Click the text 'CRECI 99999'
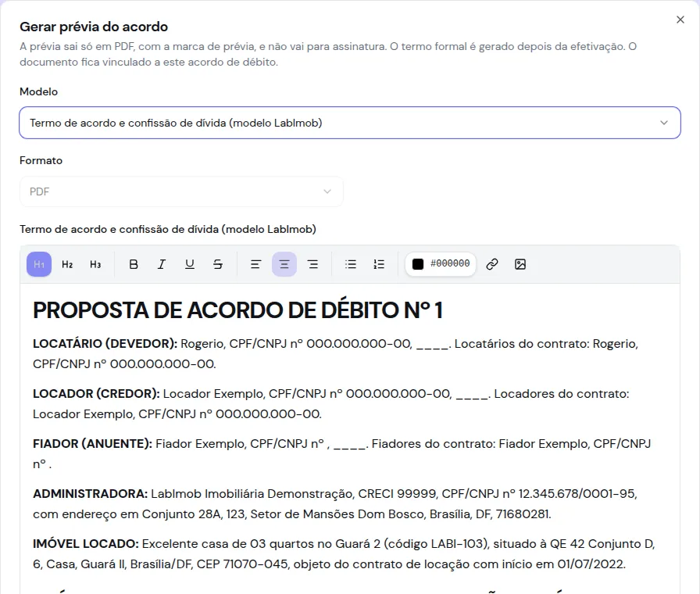This screenshot has height=594, width=700. coord(397,493)
